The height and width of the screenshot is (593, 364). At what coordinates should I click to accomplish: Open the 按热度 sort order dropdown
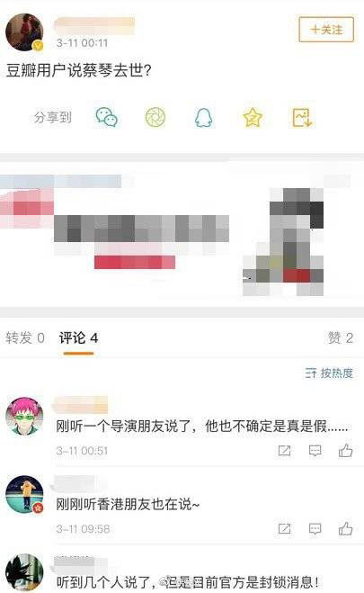329,373
